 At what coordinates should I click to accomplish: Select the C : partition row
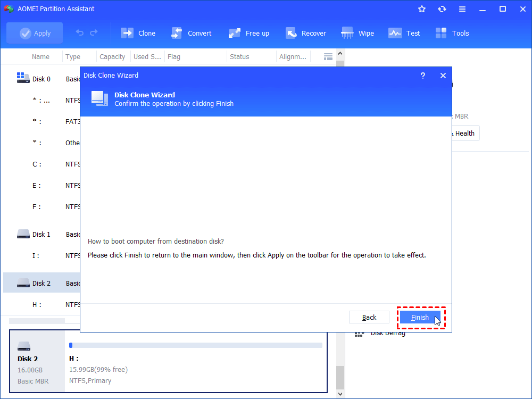[x=41, y=164]
